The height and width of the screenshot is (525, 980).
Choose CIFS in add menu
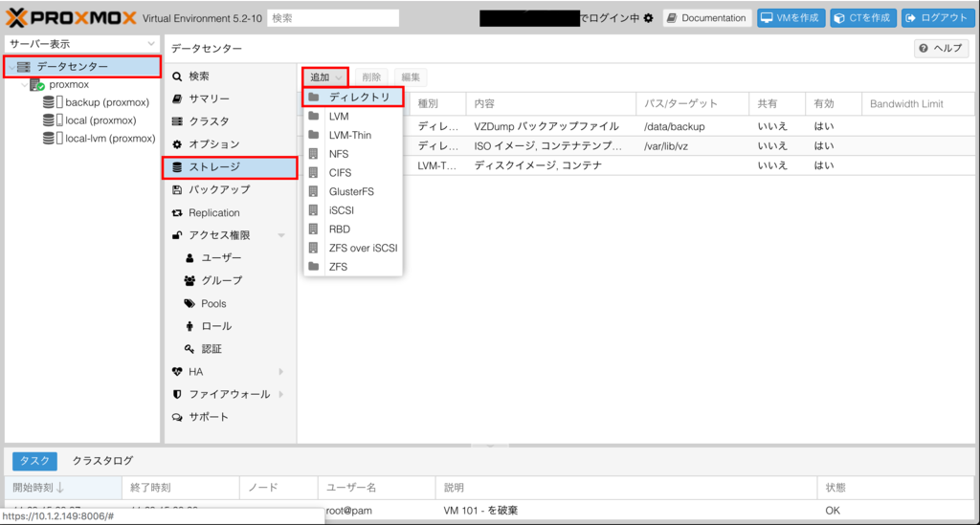(353, 172)
